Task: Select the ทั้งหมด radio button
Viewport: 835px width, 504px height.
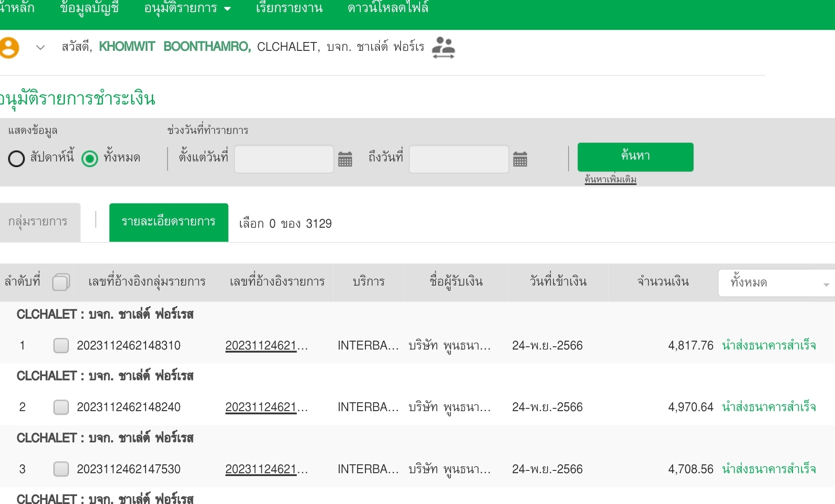Action: (90, 159)
